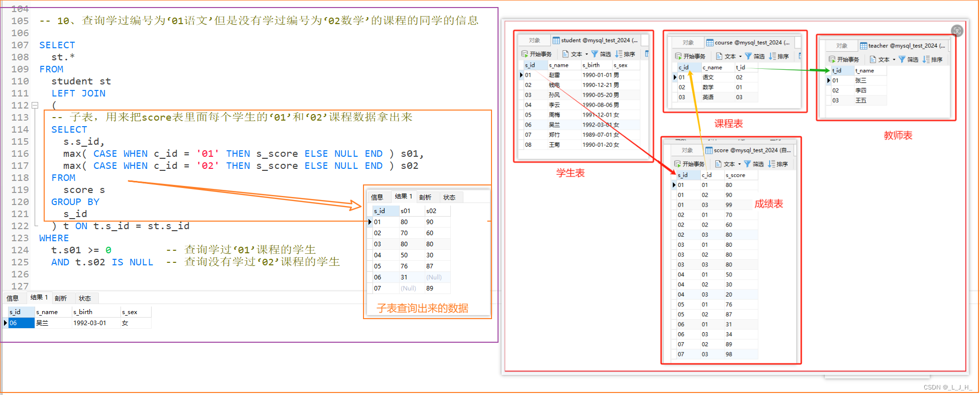
Task: Click the table icon on course tab
Action: pos(709,43)
